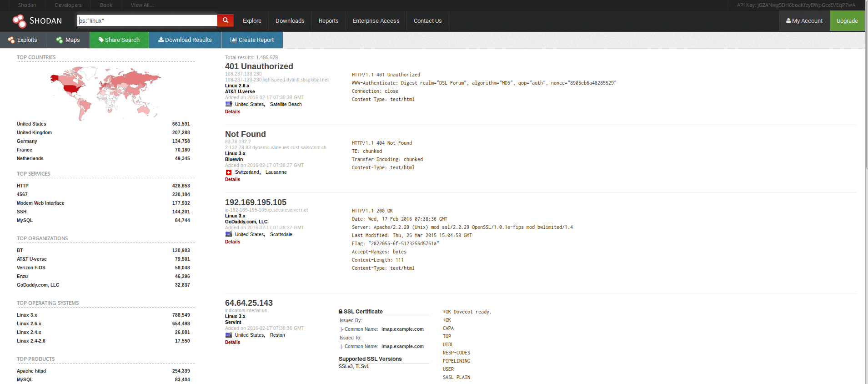
Task: Click the Create Report chart icon
Action: pyautogui.click(x=234, y=40)
